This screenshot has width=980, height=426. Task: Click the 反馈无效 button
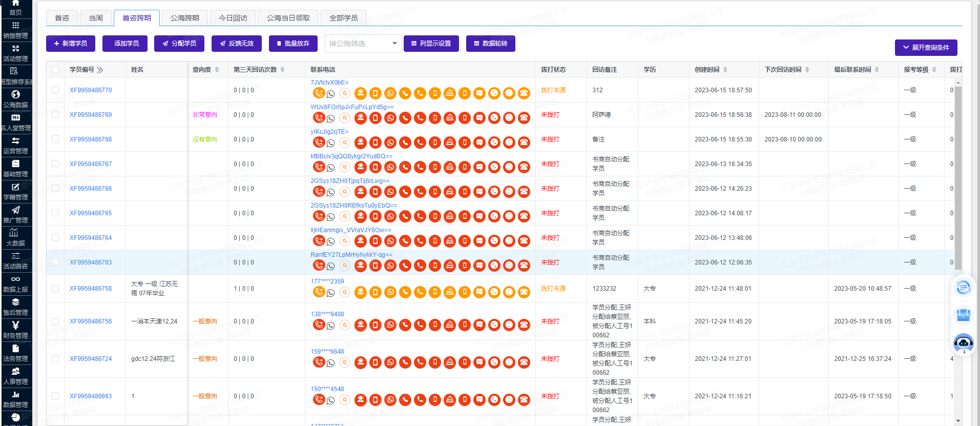pos(237,44)
